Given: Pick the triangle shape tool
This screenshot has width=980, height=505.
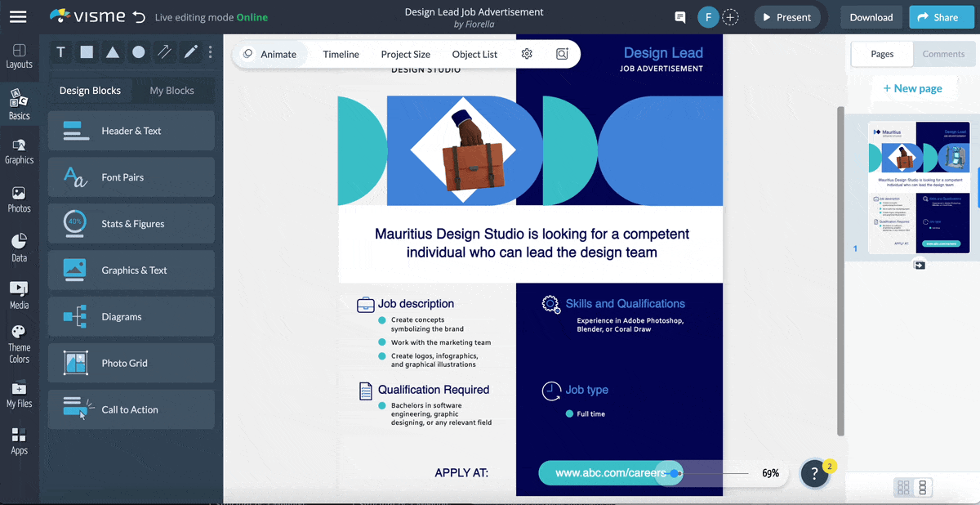Looking at the screenshot, I should coord(113,52).
